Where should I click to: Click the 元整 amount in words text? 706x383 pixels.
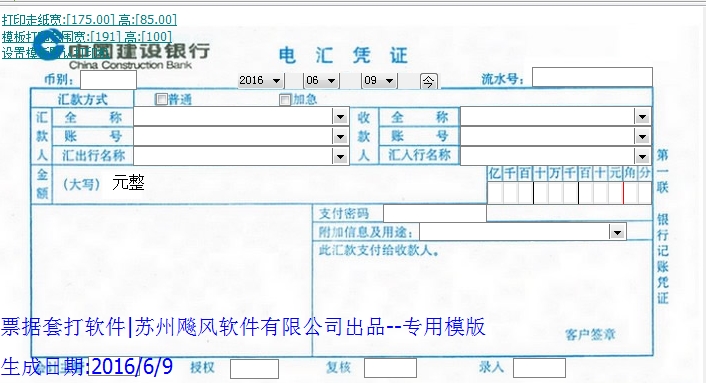click(x=128, y=183)
